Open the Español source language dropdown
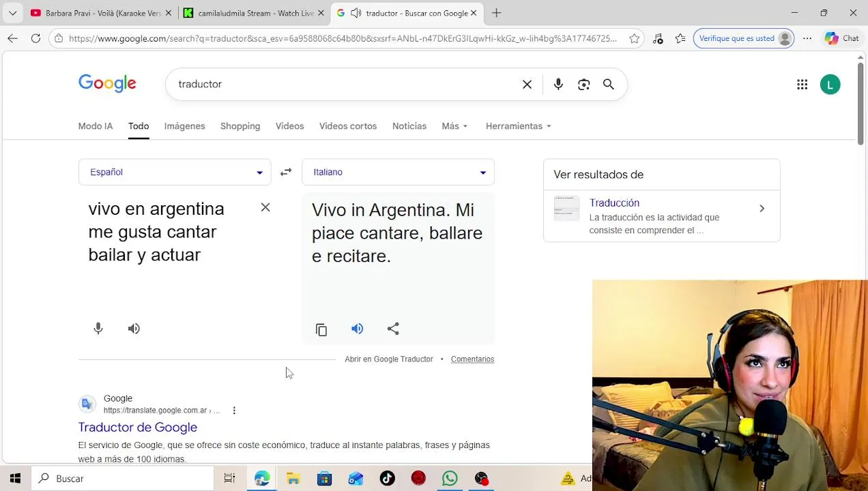Viewport: 868px width, 491px height. click(175, 172)
